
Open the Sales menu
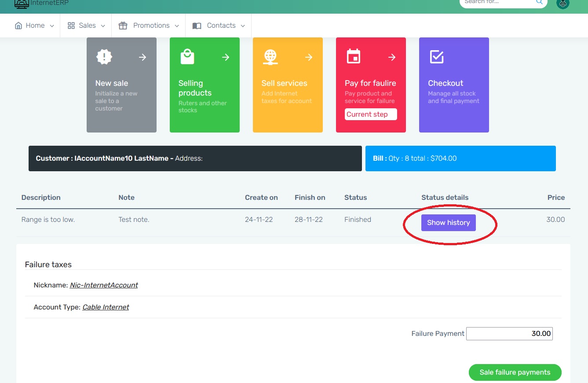coord(86,26)
